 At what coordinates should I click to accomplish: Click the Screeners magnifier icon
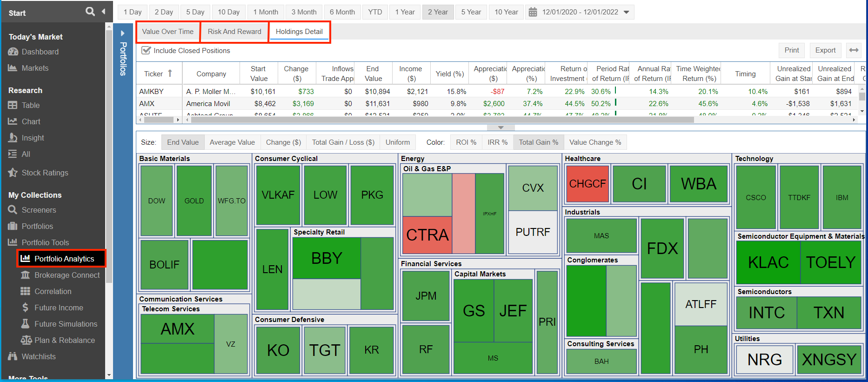coord(13,210)
